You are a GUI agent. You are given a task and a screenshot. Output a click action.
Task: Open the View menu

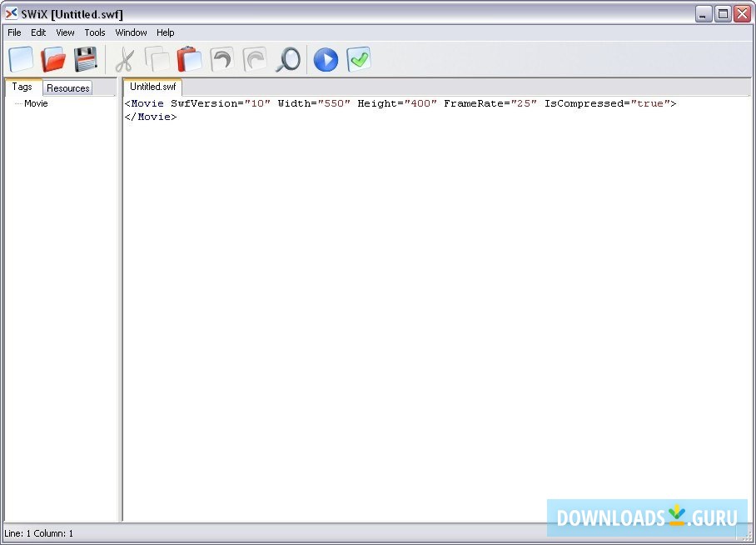point(65,32)
